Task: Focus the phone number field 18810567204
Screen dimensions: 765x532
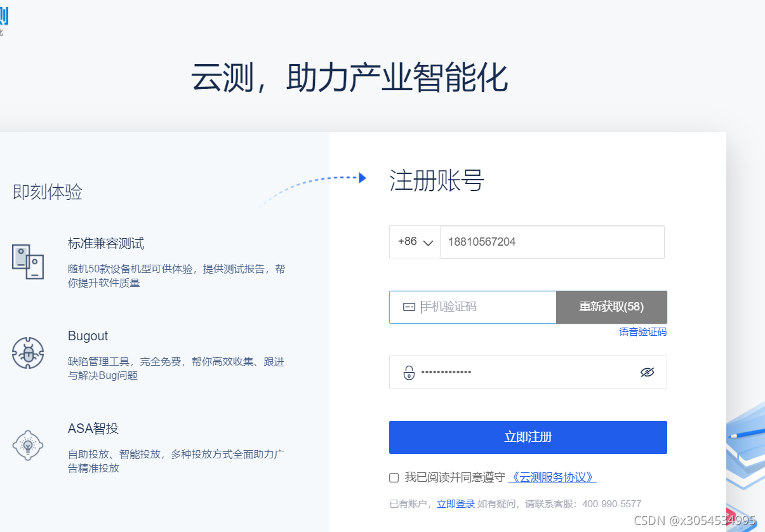Action: (x=552, y=242)
